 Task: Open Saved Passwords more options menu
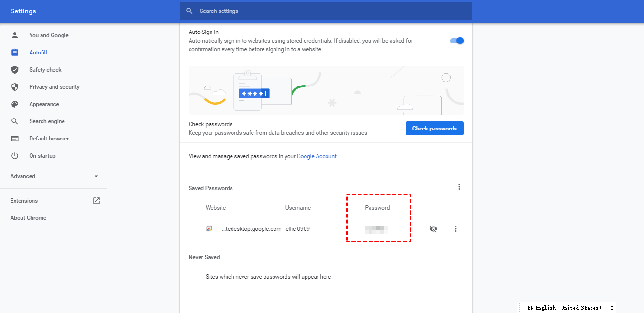[x=459, y=187]
